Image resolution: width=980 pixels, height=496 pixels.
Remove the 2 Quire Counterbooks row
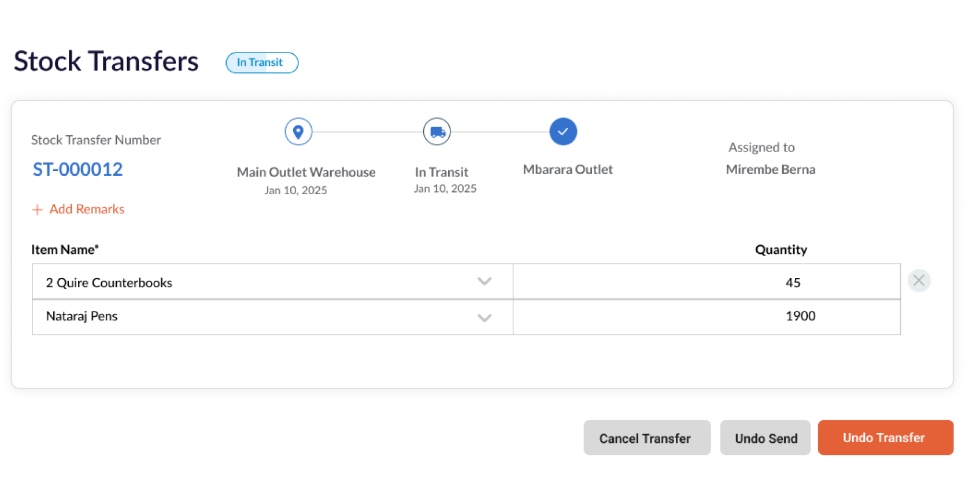pyautogui.click(x=919, y=281)
